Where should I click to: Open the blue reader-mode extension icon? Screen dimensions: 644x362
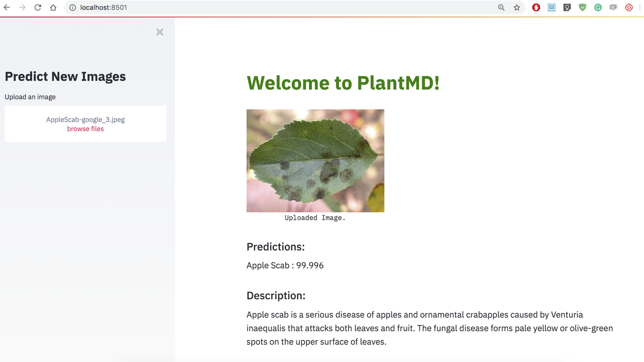551,7
